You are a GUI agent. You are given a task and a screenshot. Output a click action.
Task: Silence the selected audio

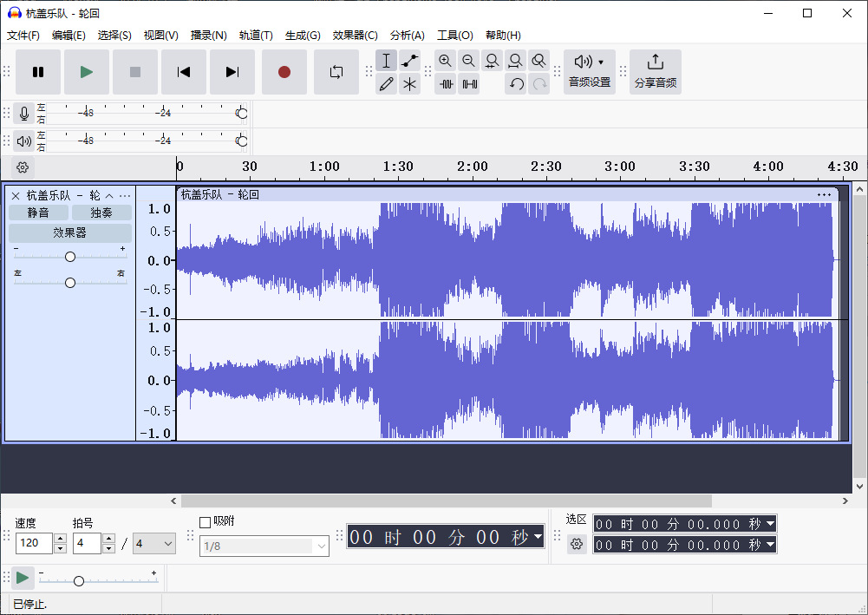[469, 84]
